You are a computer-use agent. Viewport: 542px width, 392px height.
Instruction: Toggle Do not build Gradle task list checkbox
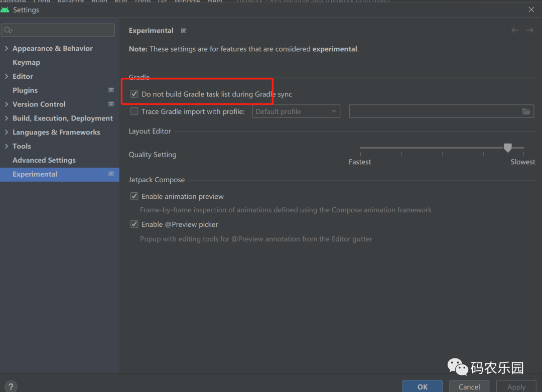134,94
